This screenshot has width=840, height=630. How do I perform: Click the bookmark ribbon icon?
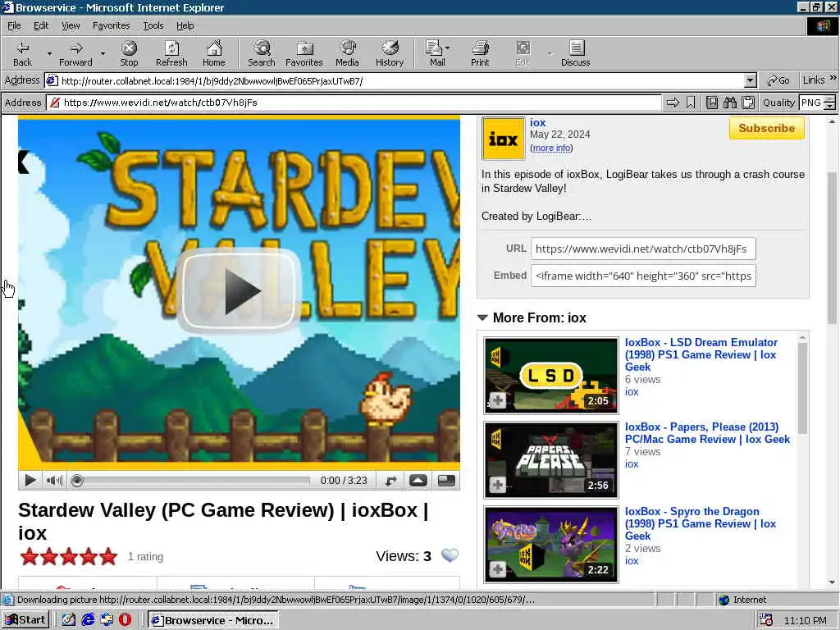click(691, 103)
